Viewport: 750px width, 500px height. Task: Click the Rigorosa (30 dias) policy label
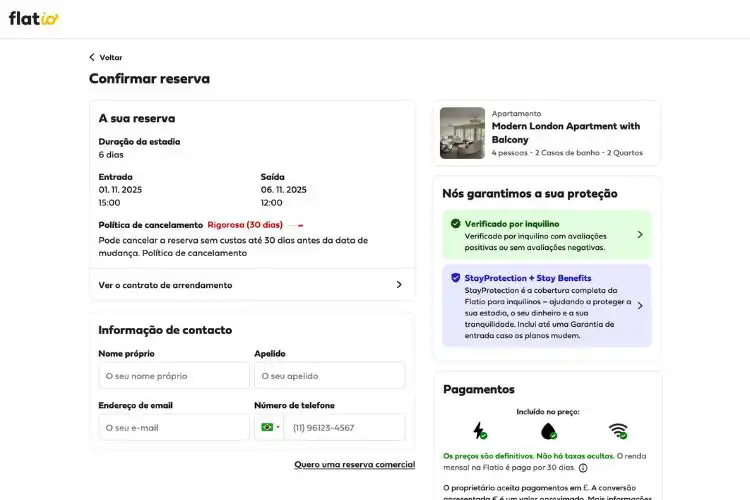tap(245, 225)
